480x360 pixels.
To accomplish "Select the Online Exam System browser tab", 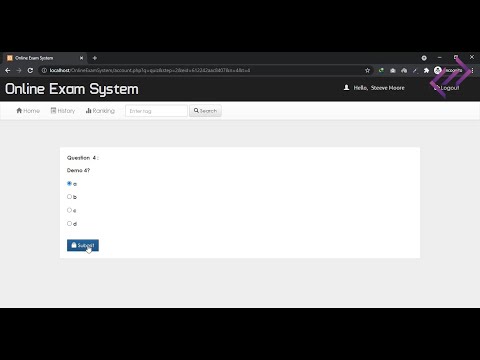I will click(x=45, y=58).
